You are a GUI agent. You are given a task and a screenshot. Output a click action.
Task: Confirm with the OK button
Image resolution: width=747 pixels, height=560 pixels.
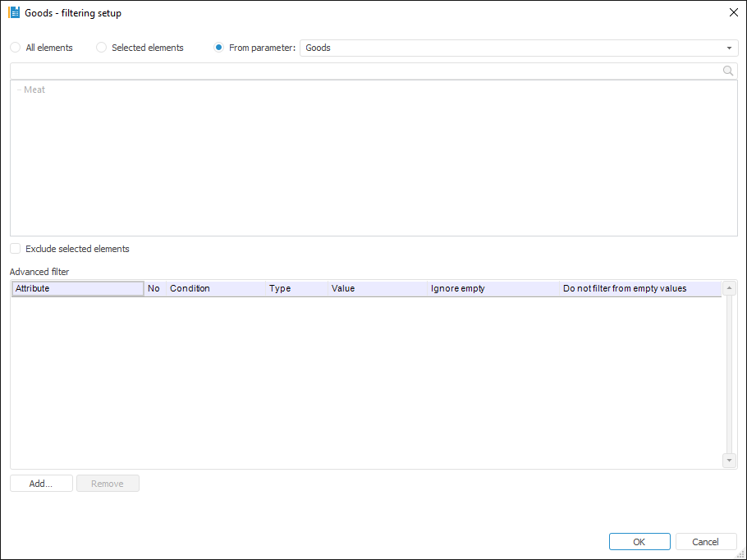639,542
